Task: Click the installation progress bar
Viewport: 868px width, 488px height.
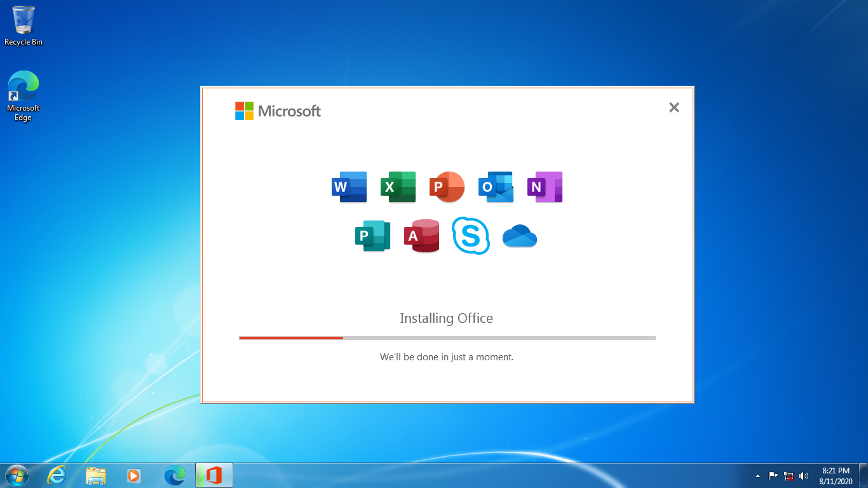Action: pos(447,338)
